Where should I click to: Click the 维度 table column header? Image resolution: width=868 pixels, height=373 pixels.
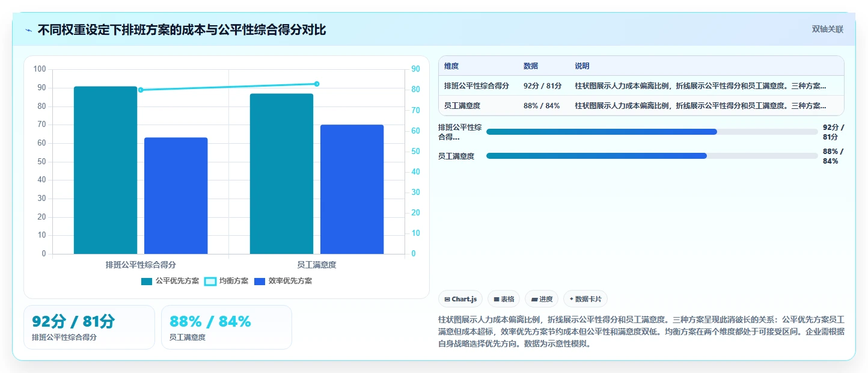pyautogui.click(x=451, y=66)
